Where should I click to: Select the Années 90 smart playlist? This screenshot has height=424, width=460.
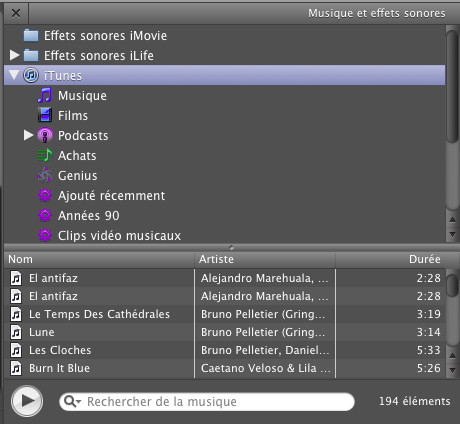(224, 215)
